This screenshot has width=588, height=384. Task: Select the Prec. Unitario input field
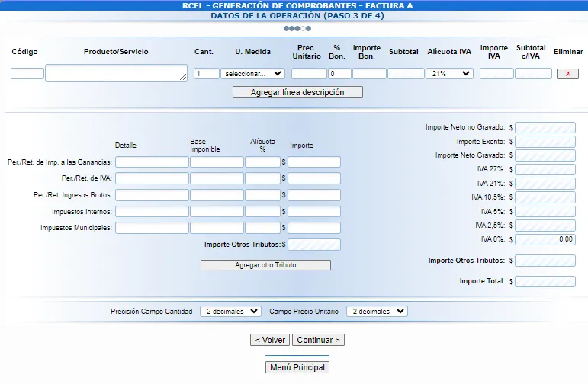tap(309, 74)
